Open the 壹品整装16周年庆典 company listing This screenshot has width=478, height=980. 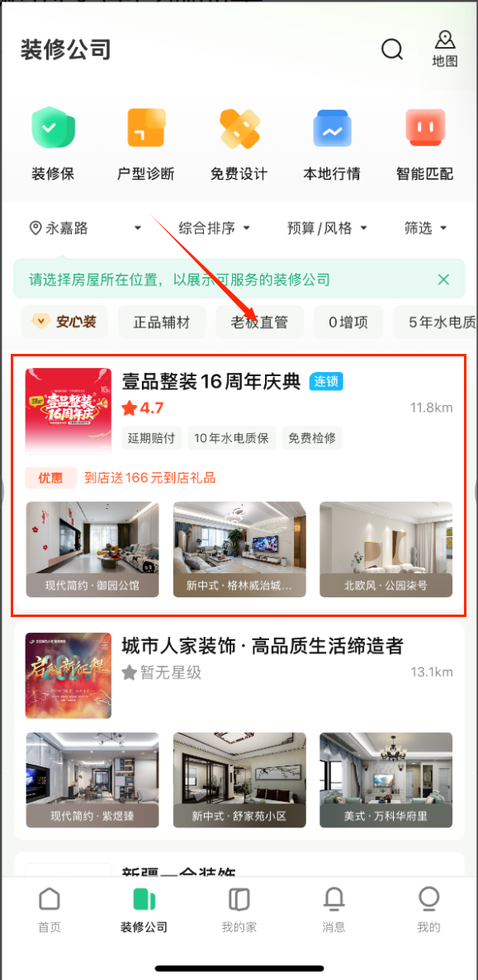pyautogui.click(x=239, y=484)
